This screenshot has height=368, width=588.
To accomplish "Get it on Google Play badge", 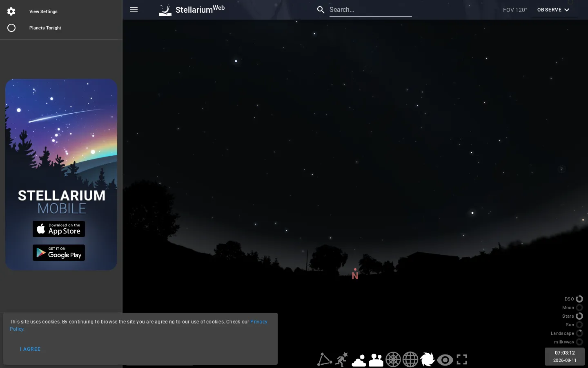I will (59, 253).
